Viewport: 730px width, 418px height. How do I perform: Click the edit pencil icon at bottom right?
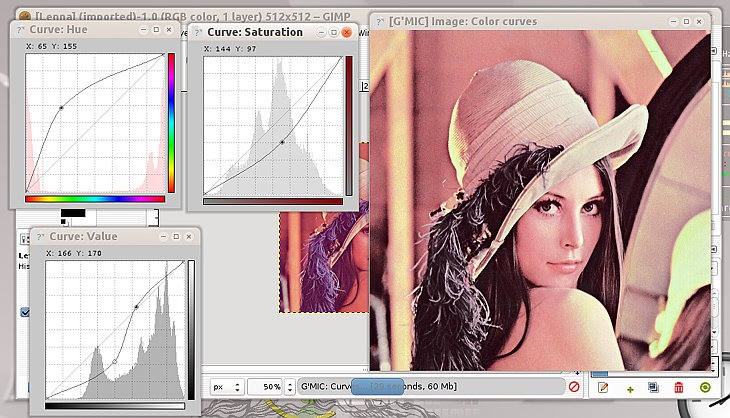click(x=603, y=387)
